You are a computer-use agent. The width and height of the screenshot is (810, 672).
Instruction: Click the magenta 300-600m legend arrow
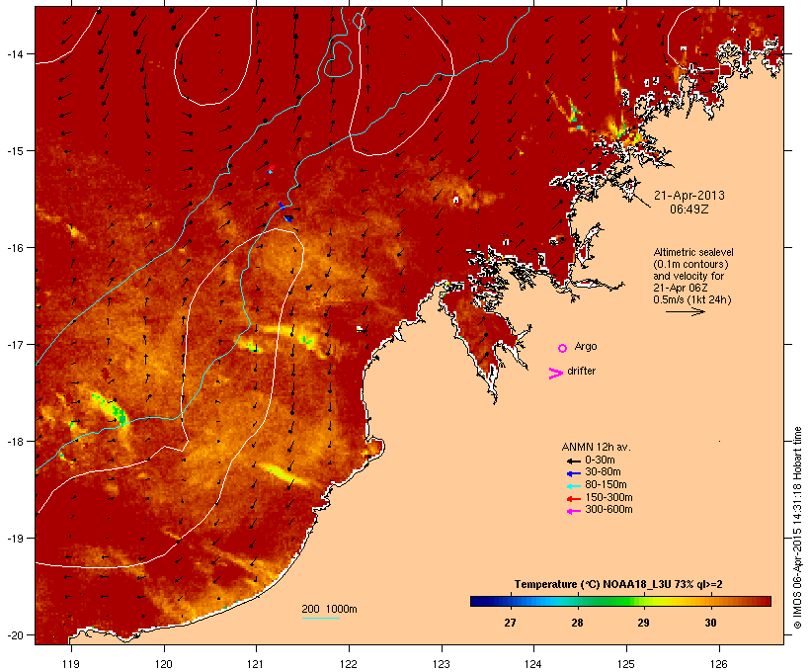pyautogui.click(x=573, y=511)
